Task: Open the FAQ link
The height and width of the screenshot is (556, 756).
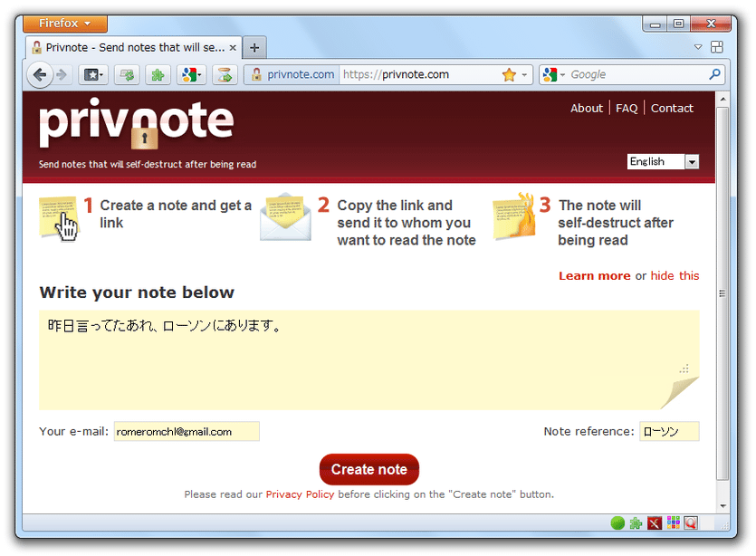Action: coord(627,108)
